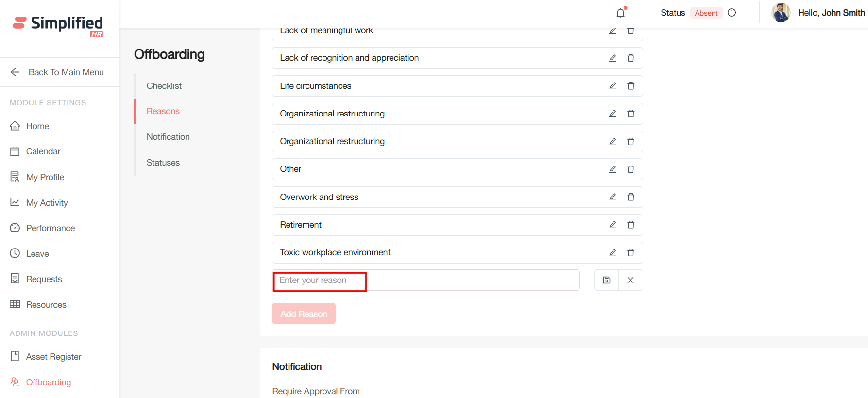The image size is (868, 398).
Task: Delete the "Toxic workplace environment" reason
Action: [630, 252]
